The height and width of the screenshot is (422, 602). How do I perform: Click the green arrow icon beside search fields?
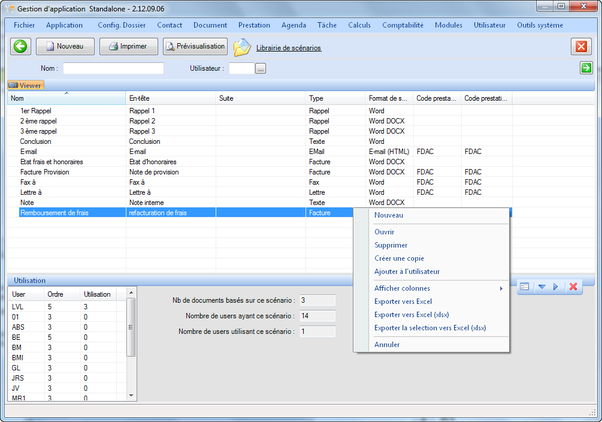point(586,68)
